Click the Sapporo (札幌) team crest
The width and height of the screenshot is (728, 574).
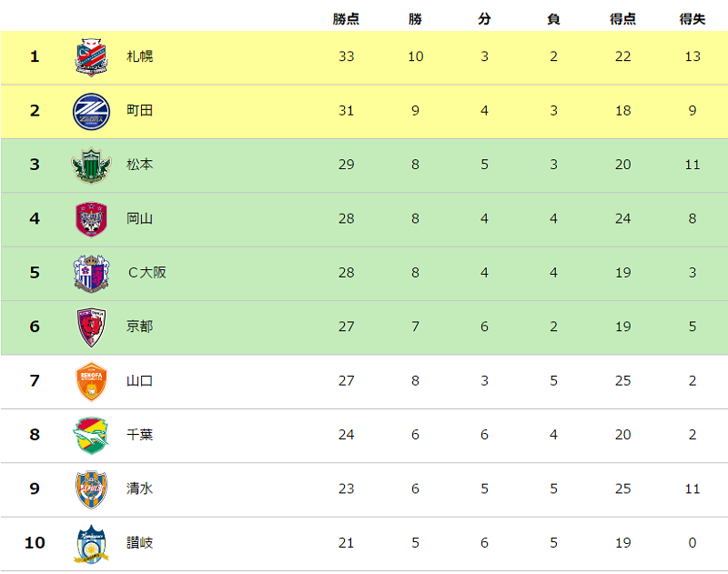(x=91, y=57)
